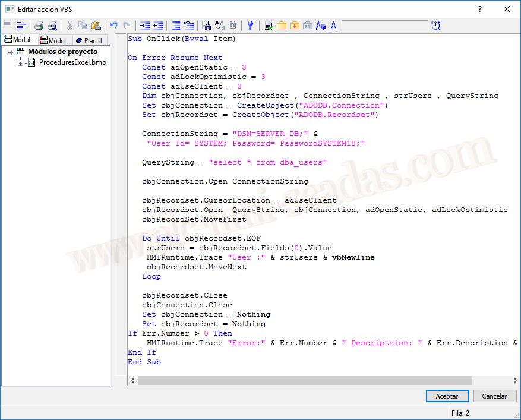This screenshot has height=420, width=521.
Task: Click the Print icon in toolbar
Action: tap(39, 26)
